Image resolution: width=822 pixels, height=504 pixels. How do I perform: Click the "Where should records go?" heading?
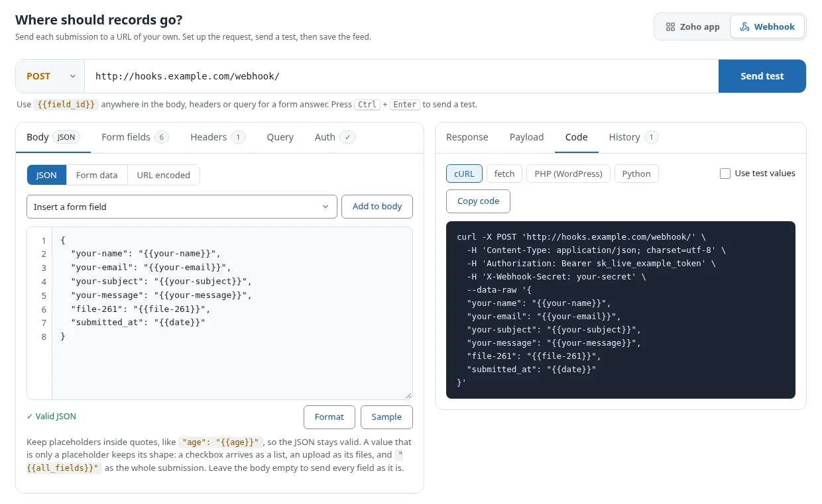click(x=99, y=20)
